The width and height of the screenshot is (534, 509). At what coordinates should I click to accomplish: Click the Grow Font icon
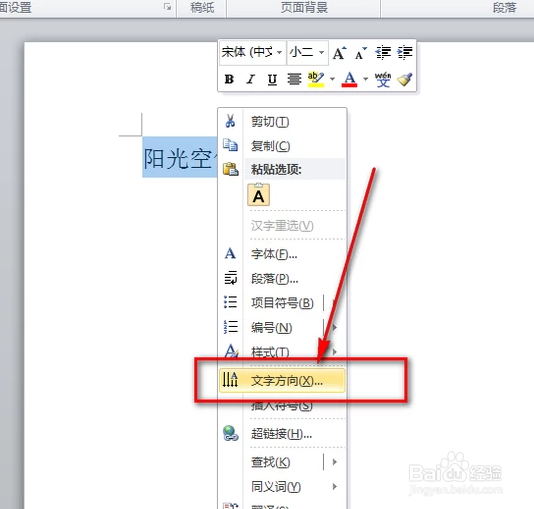point(339,53)
